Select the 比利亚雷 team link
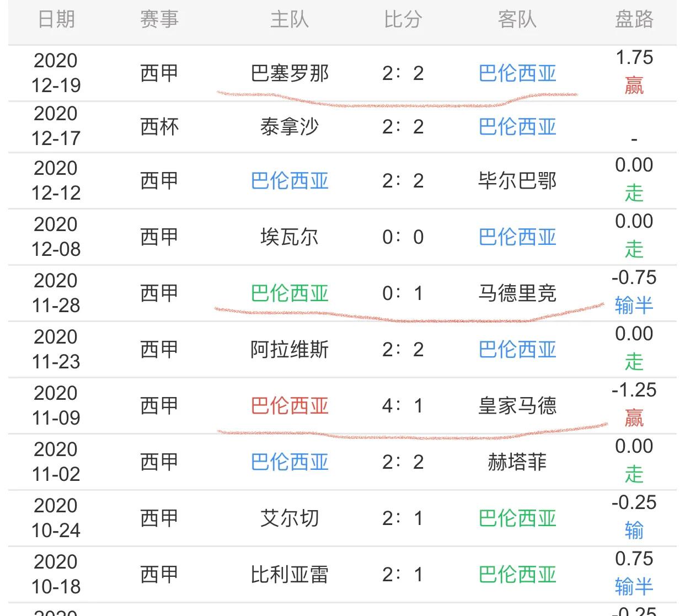The image size is (685, 616). (289, 575)
